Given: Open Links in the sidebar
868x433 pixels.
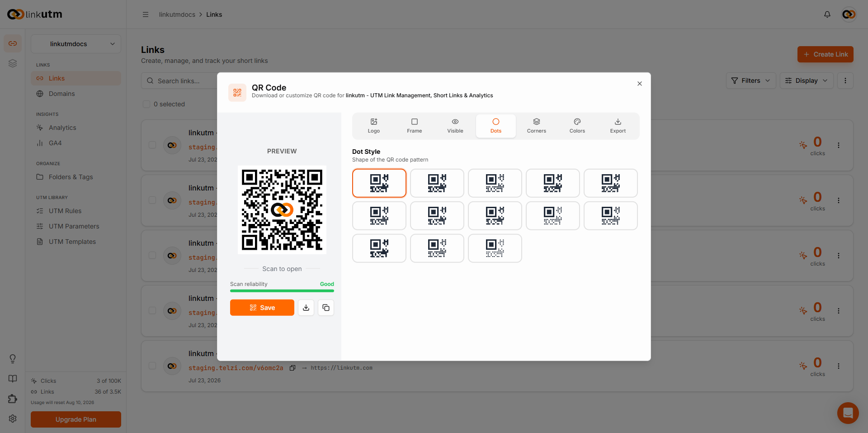Looking at the screenshot, I should [76, 78].
